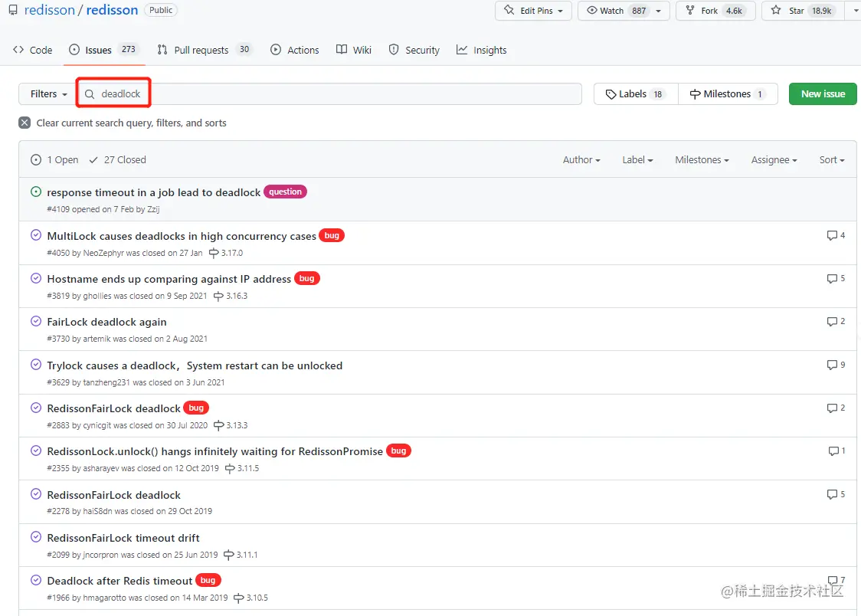Open the redisson owner link
Image resolution: width=861 pixels, height=616 pixels.
click(50, 10)
